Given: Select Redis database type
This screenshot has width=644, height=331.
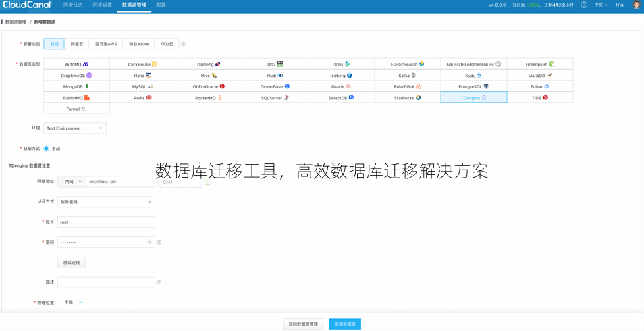Looking at the screenshot, I should coord(142,97).
